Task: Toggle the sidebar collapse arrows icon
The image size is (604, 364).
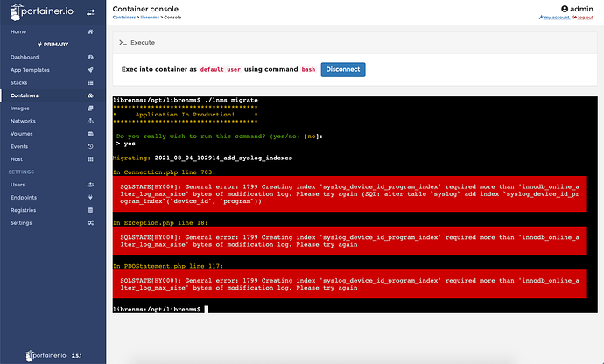Action: coord(90,13)
